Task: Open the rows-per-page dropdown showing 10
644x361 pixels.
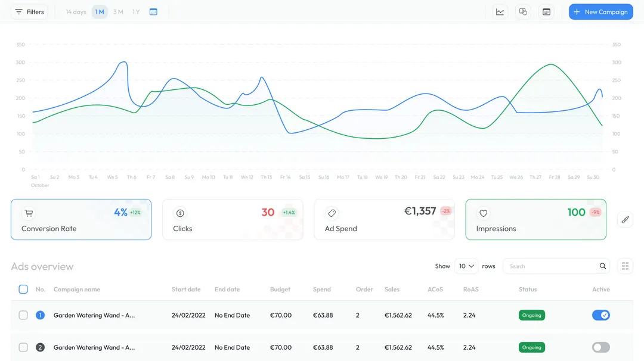Action: (466, 266)
